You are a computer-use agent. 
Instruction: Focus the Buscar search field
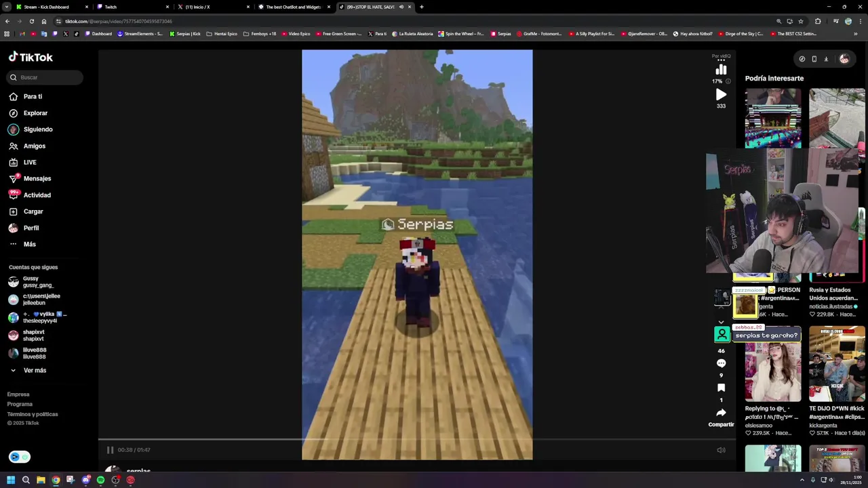coord(45,77)
